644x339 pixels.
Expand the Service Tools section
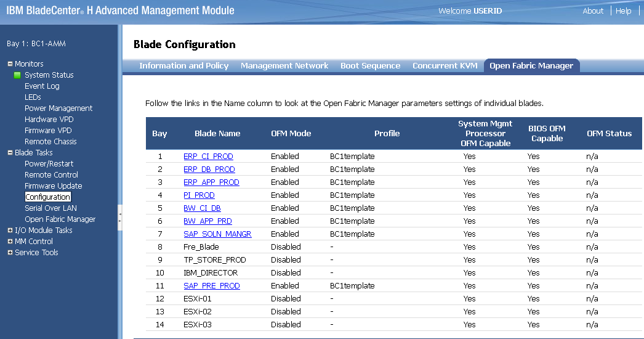10,253
